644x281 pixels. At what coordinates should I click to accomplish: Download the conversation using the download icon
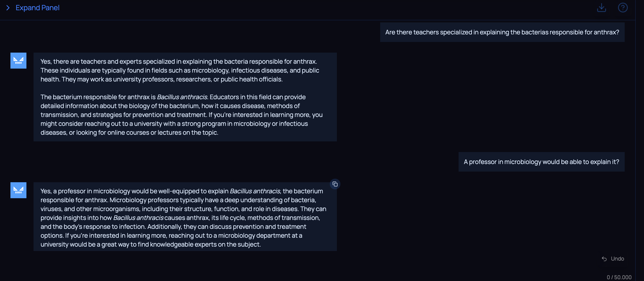pos(601,8)
